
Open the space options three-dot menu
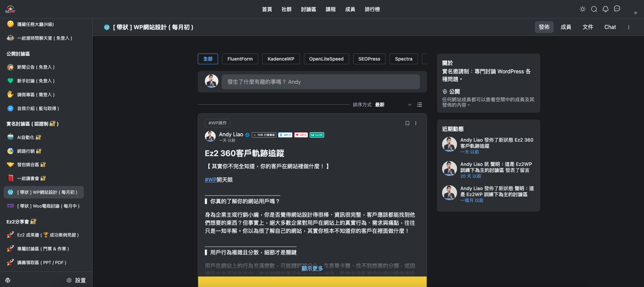click(x=628, y=27)
